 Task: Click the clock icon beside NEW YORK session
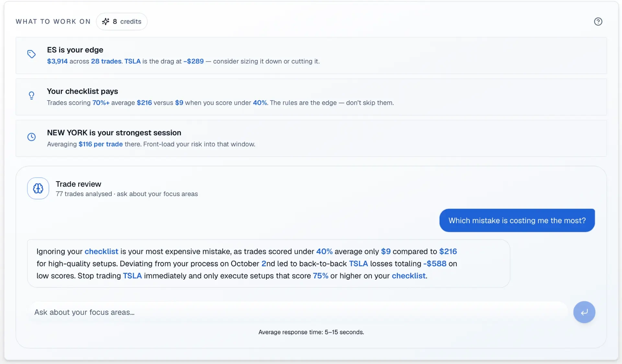(31, 137)
